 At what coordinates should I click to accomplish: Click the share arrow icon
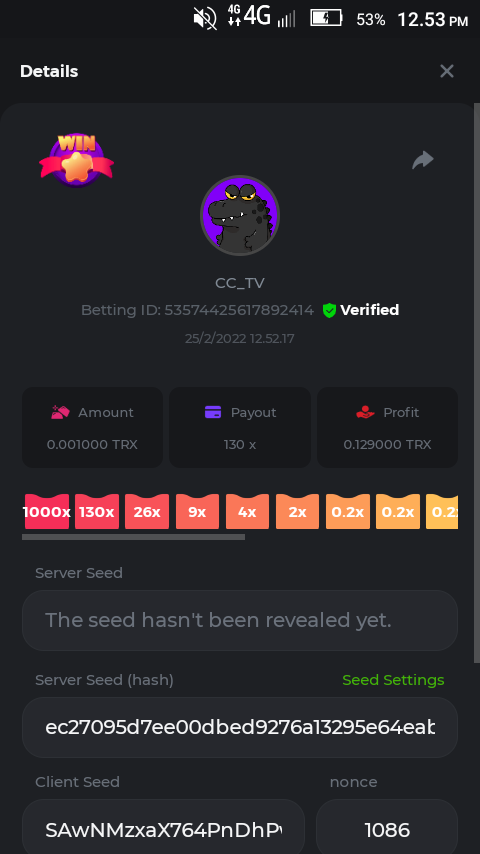click(423, 160)
